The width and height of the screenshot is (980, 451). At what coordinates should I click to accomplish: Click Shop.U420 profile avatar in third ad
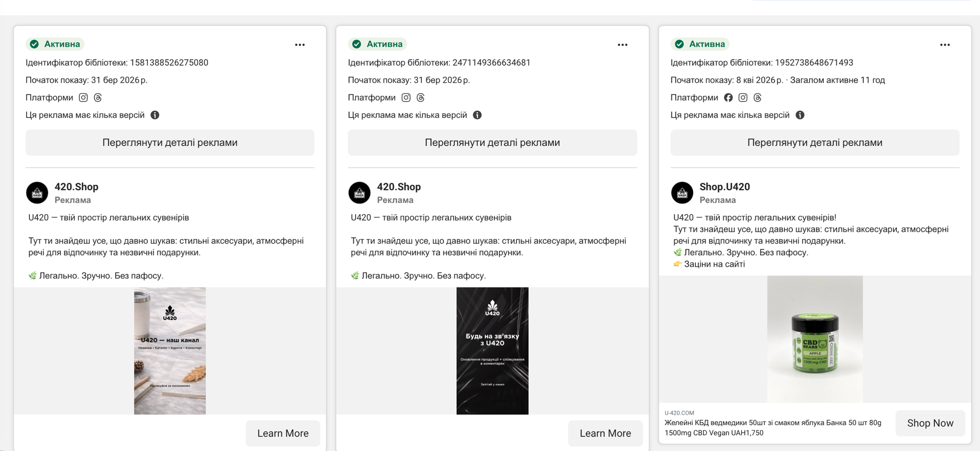coord(682,193)
